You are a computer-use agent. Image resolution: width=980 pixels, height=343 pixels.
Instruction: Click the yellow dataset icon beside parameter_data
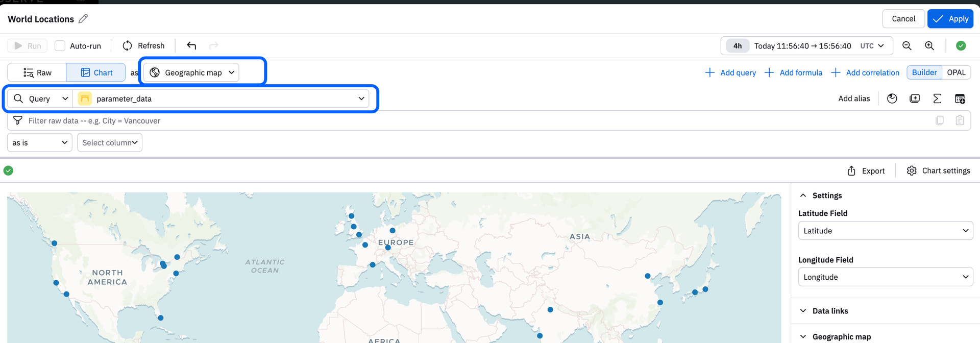tap(85, 99)
